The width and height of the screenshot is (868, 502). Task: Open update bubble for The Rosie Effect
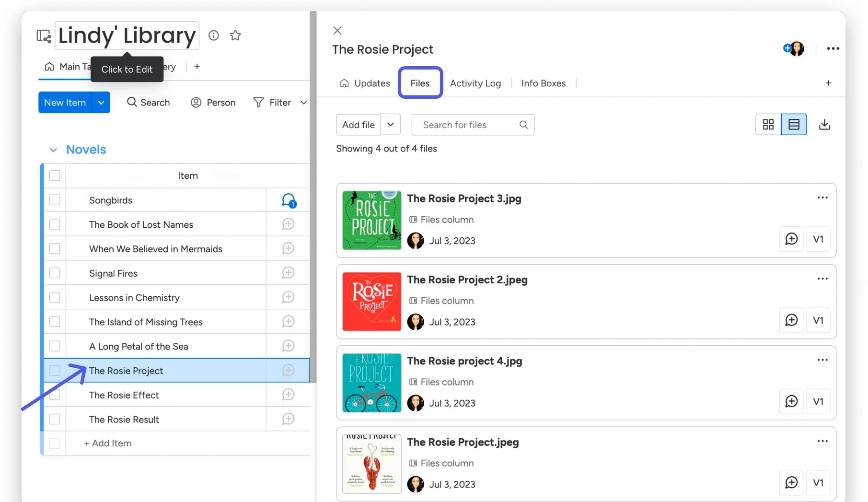tap(288, 395)
